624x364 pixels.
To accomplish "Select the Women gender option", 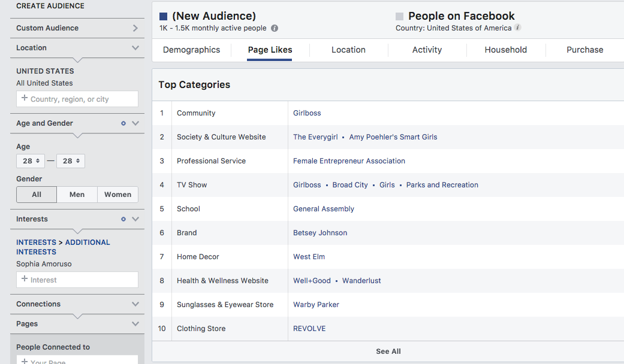I will (118, 195).
